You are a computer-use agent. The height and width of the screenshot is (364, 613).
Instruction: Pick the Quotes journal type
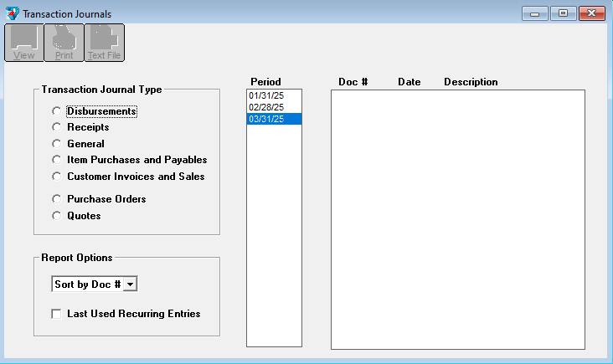(57, 216)
